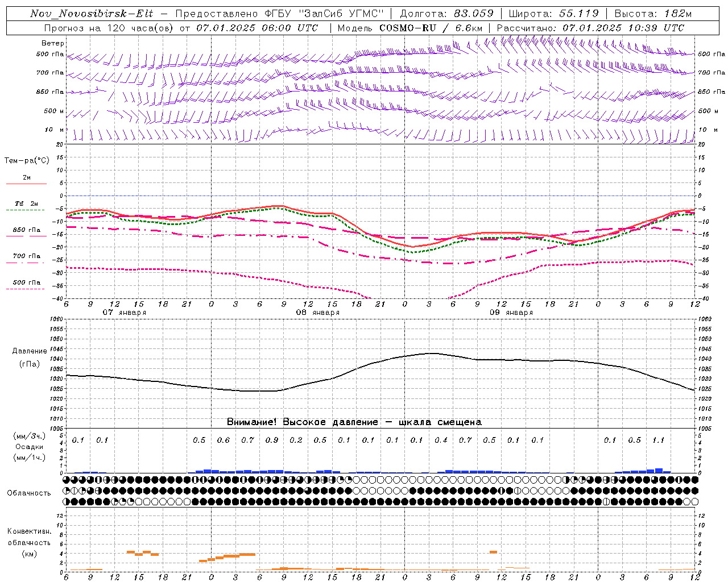The height and width of the screenshot is (582, 728).
Task: Click the 1.1 precipitation value
Action: point(658,440)
